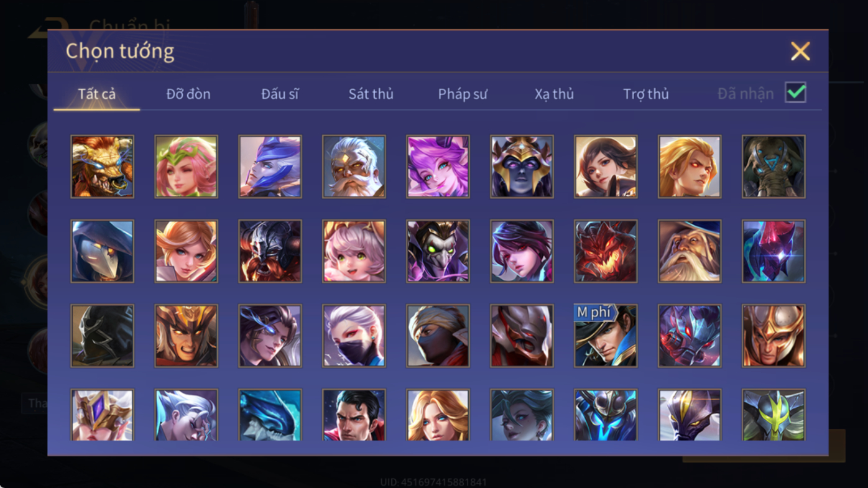Show the "Pháp sư" hero category
This screenshot has height=488, width=868.
(463, 94)
